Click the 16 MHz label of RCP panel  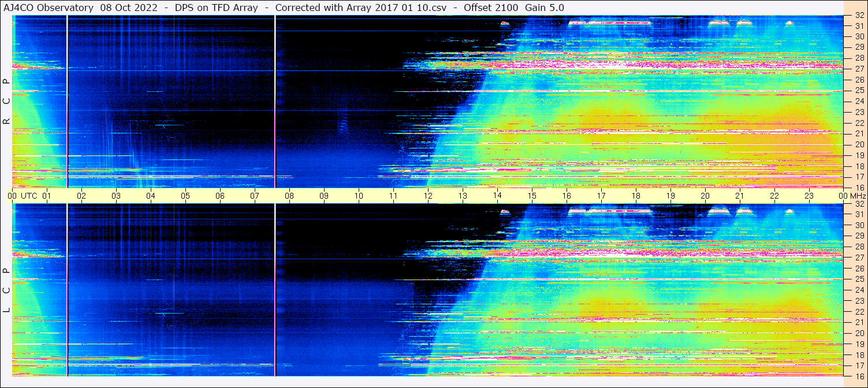[x=859, y=186]
